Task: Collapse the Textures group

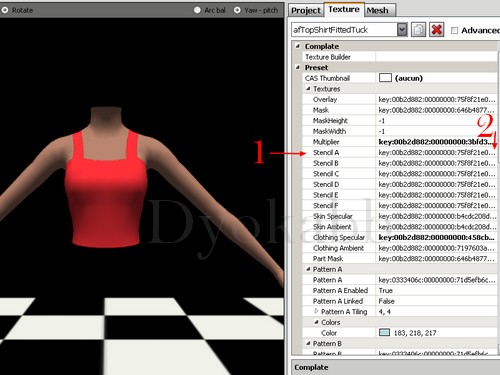Action: coord(308,89)
